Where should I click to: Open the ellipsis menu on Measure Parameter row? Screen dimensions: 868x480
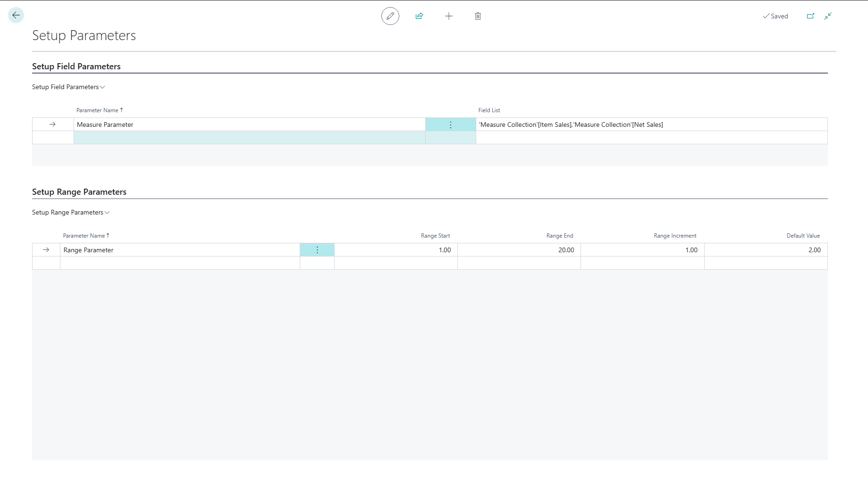(450, 124)
